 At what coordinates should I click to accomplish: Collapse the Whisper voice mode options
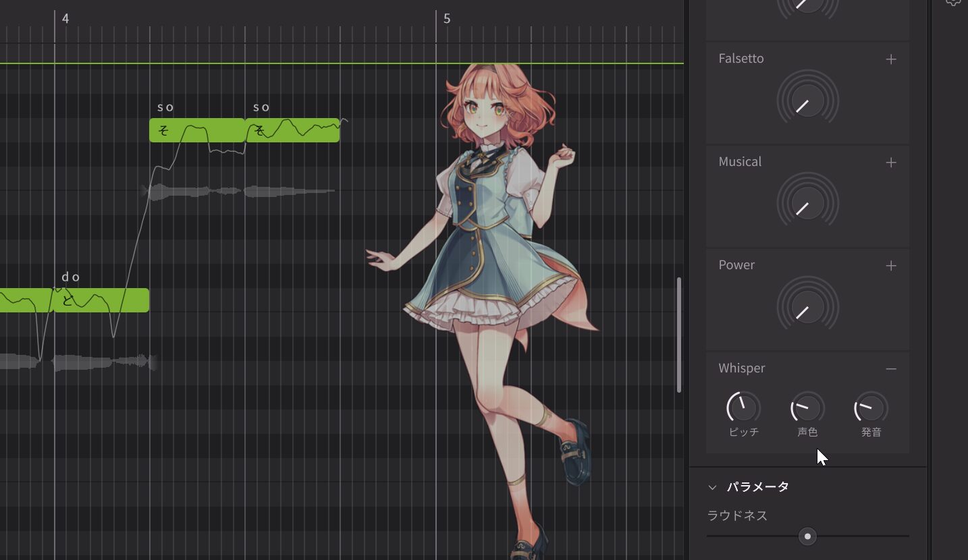coord(891,369)
